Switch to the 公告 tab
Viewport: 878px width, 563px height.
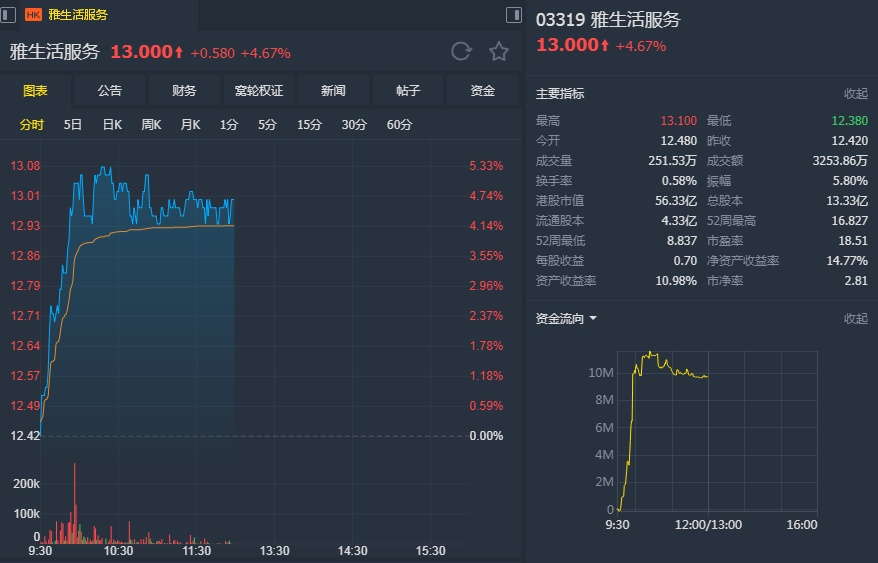[110, 91]
